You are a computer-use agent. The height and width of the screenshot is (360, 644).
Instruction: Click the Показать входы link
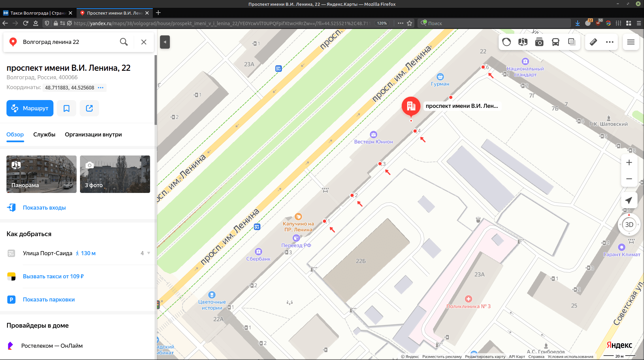point(44,208)
